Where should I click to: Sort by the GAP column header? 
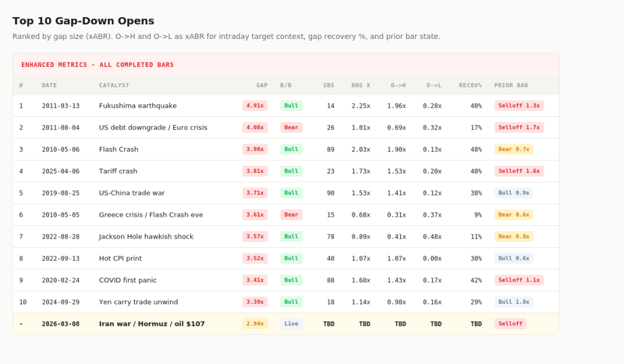[261, 85]
